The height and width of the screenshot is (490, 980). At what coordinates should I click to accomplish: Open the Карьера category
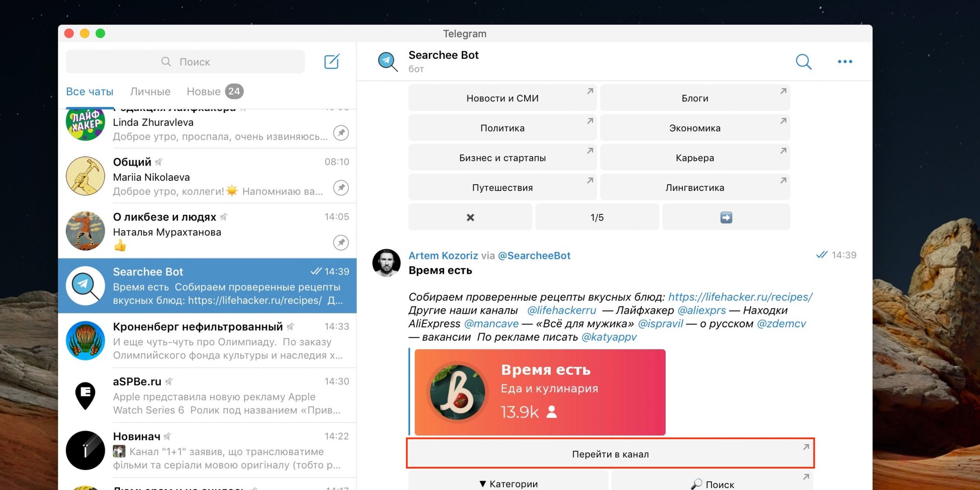tap(695, 158)
